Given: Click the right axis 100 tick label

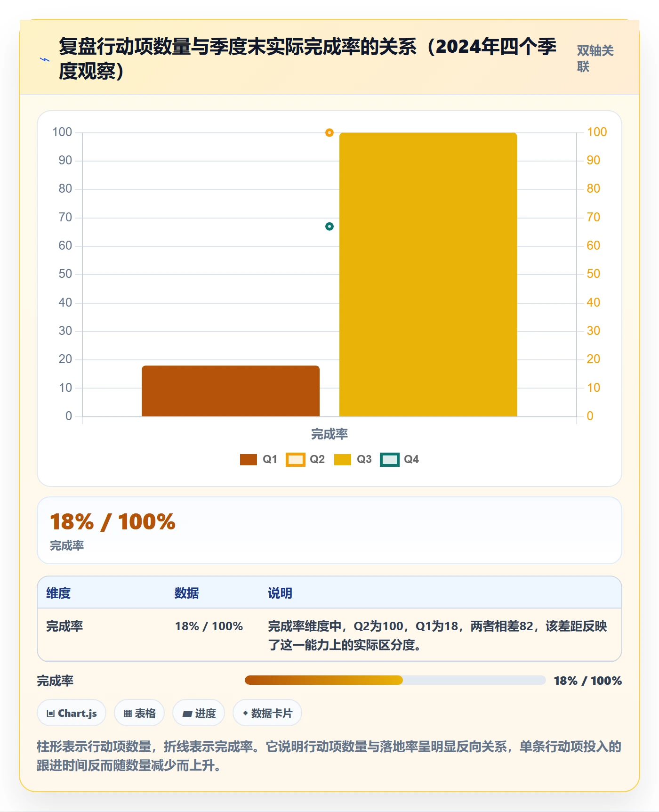Looking at the screenshot, I should 597,132.
